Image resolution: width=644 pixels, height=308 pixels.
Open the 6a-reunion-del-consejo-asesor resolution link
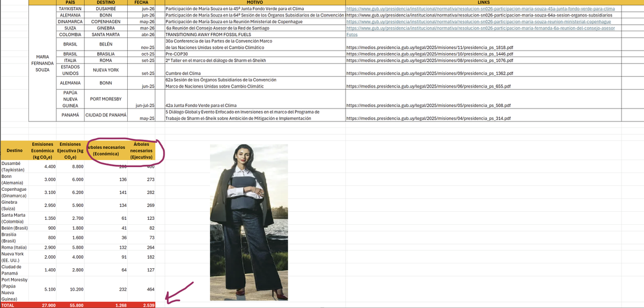pyautogui.click(x=481, y=28)
